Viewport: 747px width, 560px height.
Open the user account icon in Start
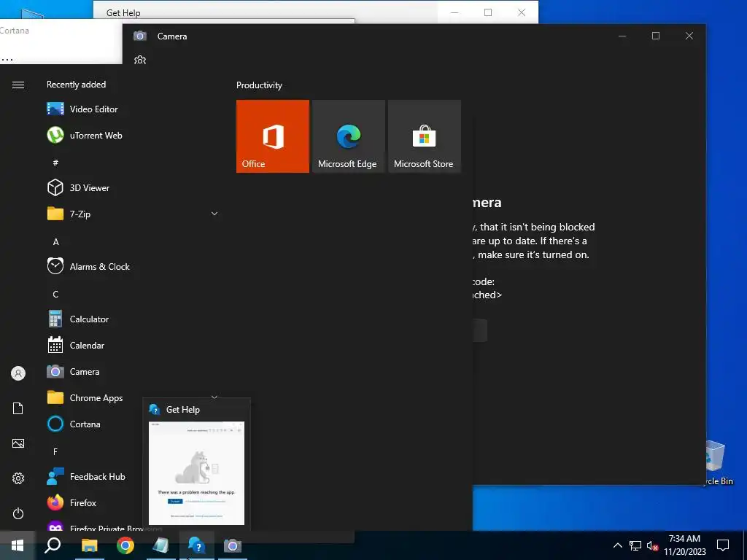click(x=18, y=373)
